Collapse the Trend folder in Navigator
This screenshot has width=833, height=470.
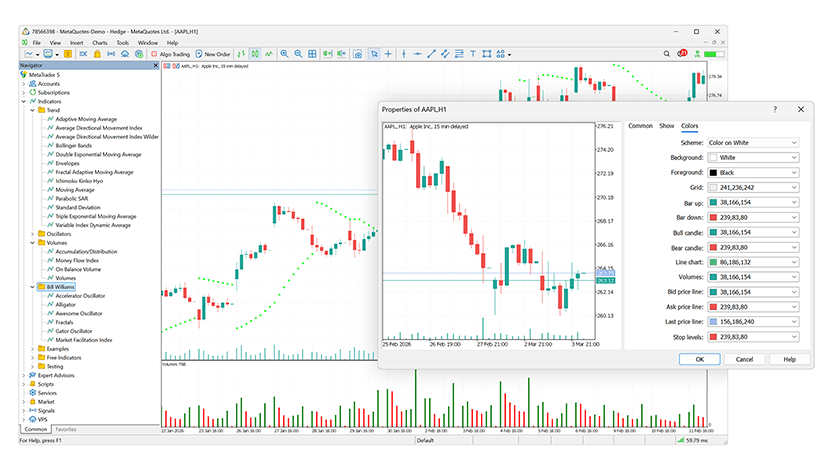(32, 110)
